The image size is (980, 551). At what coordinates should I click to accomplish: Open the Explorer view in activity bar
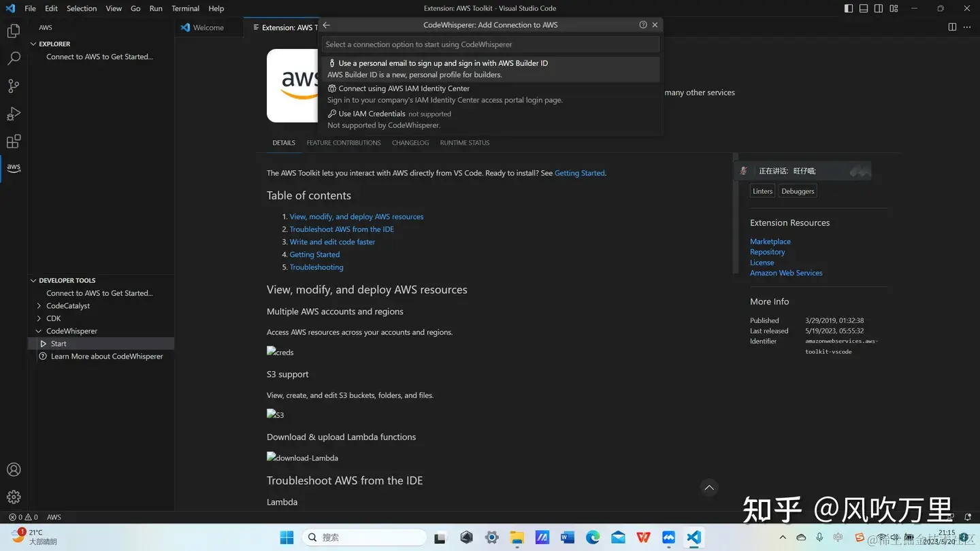click(x=14, y=31)
